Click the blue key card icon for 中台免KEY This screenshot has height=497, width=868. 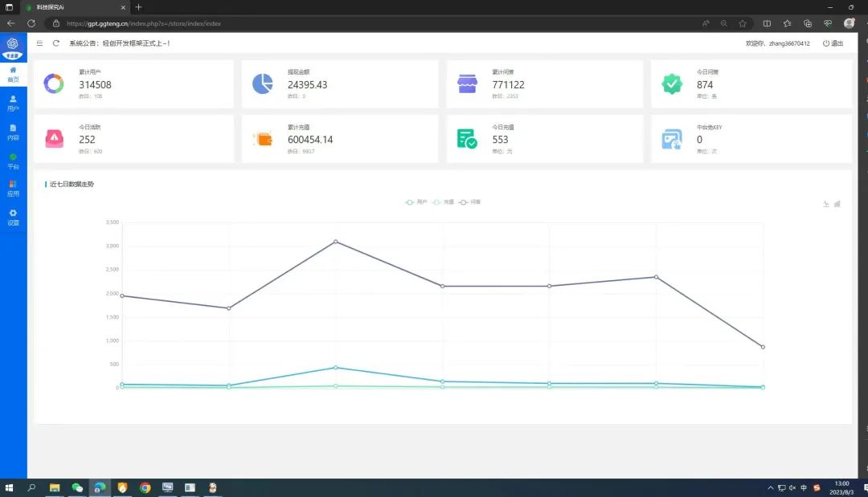[x=671, y=140]
